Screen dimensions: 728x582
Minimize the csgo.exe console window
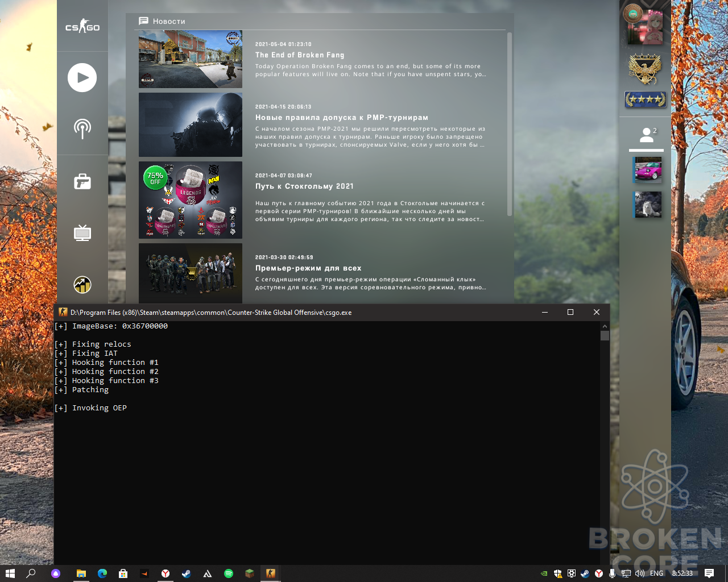(x=545, y=312)
